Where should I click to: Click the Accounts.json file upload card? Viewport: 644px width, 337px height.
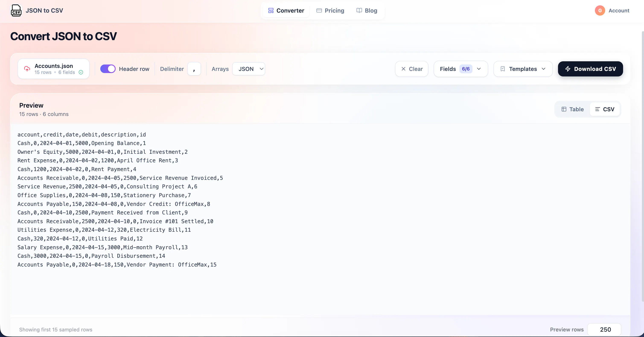pos(54,69)
